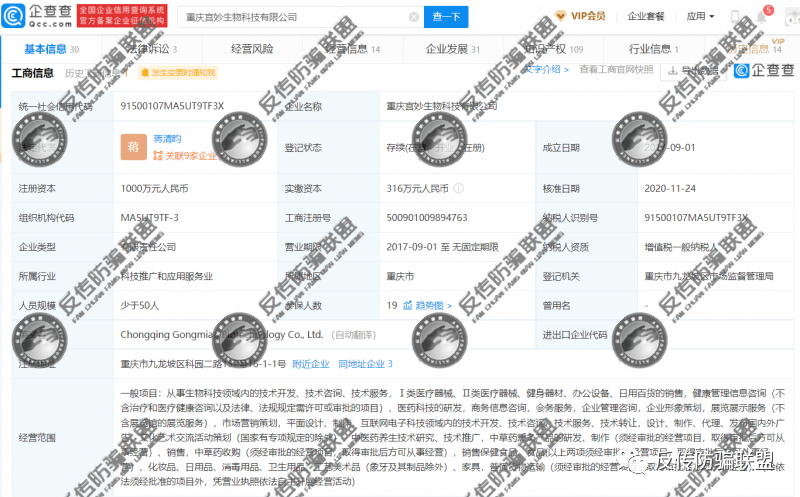Viewport: 800px width, 497px height.
Task: Click the 企查查 logo in the header
Action: (38, 17)
